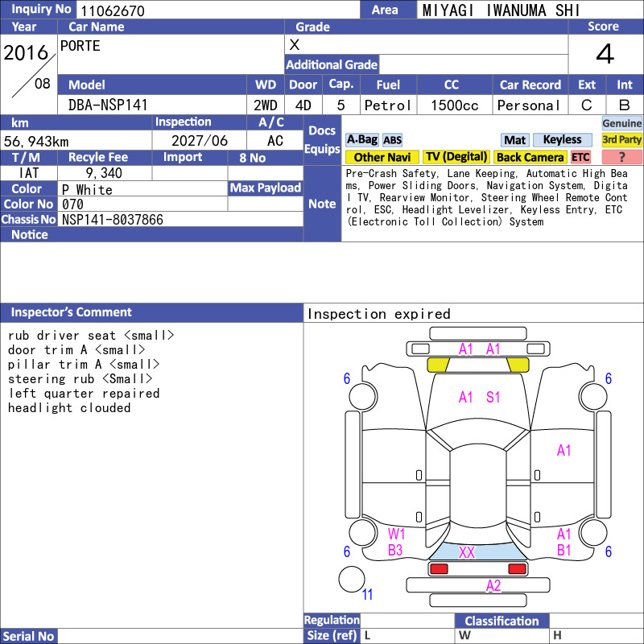Viewport: 644px width, 644px height.
Task: Click the W1 mark on left quarter
Action: (396, 534)
